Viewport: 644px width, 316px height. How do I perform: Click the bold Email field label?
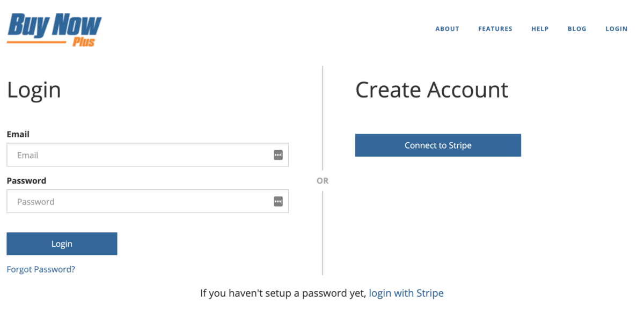click(18, 134)
